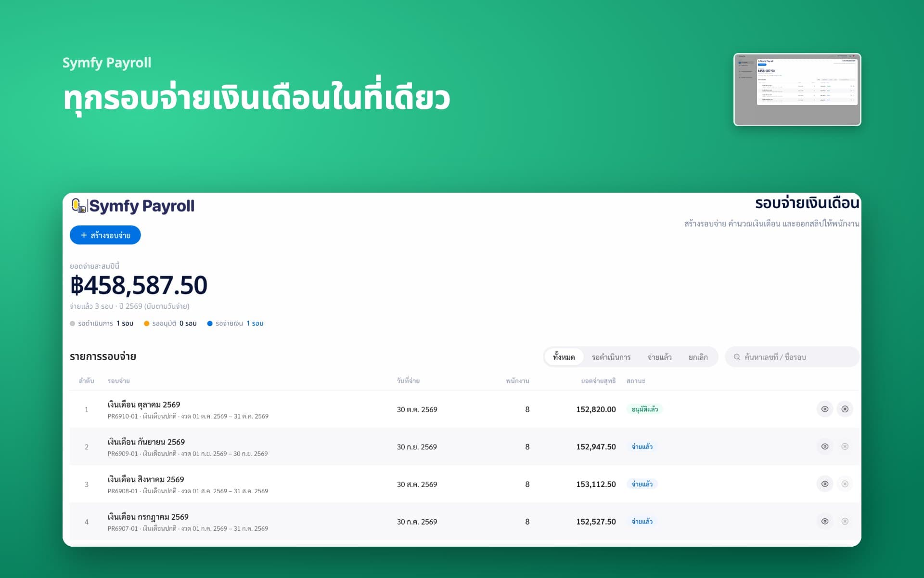
Task: Click the รอจ่ายเงิน 1 รอบ status indicator
Action: click(235, 323)
